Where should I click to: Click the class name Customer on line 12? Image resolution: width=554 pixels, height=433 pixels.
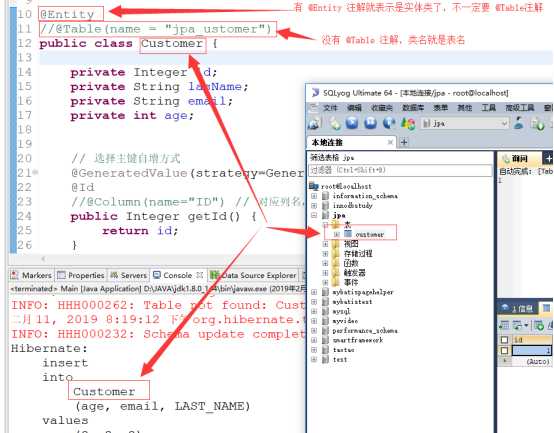coord(172,43)
